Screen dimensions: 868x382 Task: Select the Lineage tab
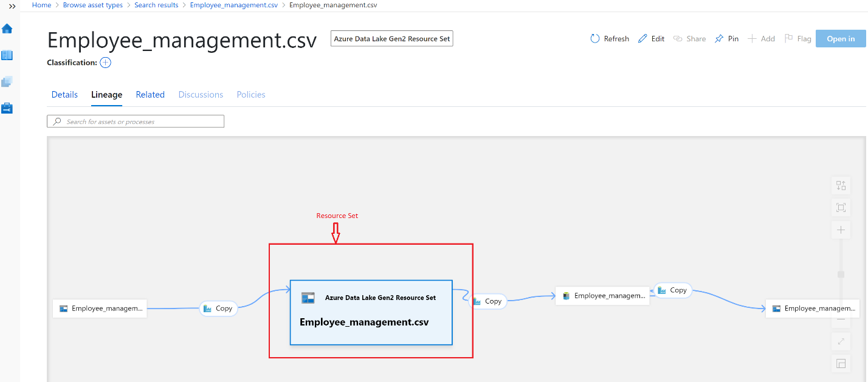point(107,95)
